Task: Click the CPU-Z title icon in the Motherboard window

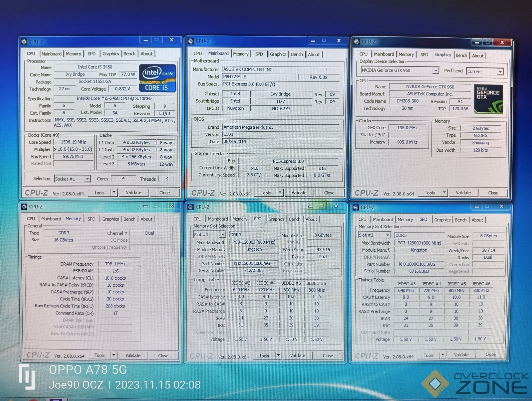Action: coord(191,41)
